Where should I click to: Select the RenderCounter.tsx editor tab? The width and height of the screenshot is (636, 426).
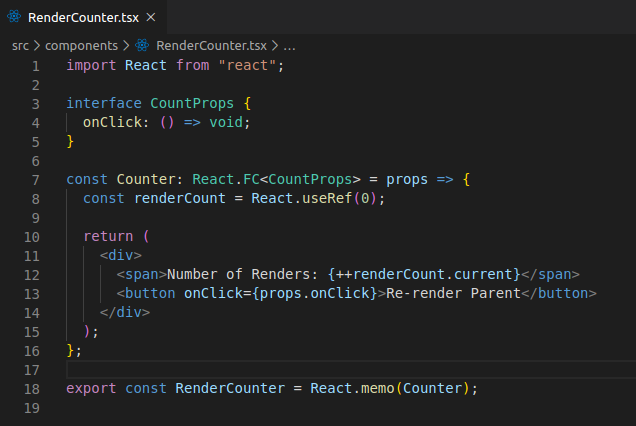tap(84, 18)
